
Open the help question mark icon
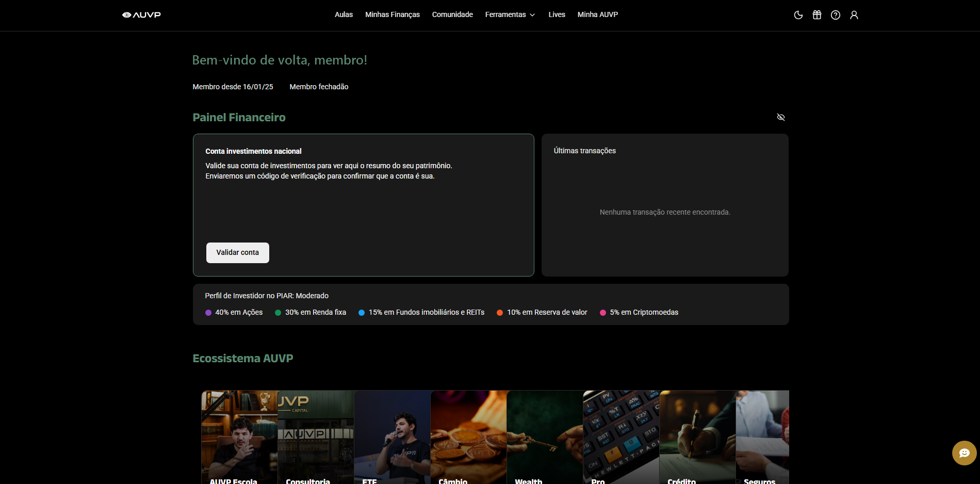836,15
